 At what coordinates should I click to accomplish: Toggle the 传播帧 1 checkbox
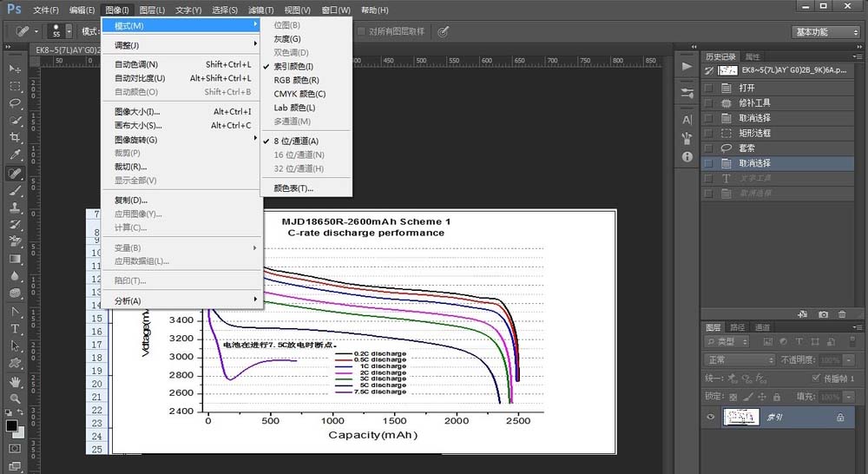tap(815, 379)
